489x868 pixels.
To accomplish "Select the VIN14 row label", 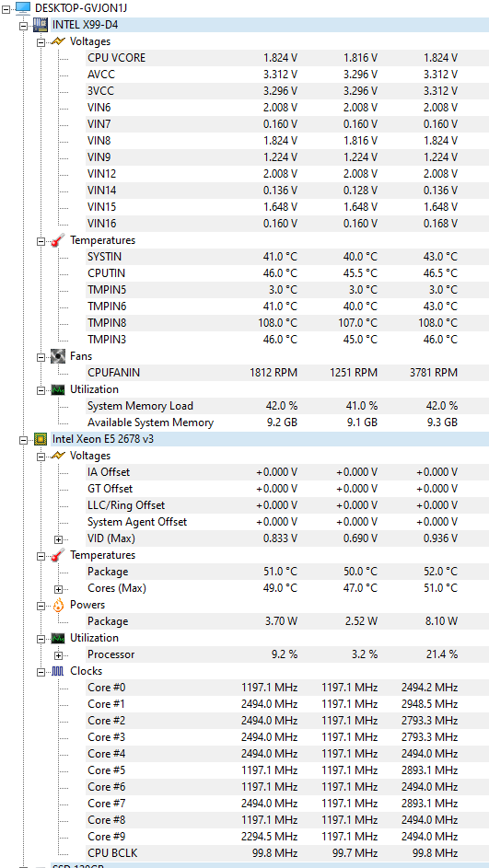I will click(101, 191).
